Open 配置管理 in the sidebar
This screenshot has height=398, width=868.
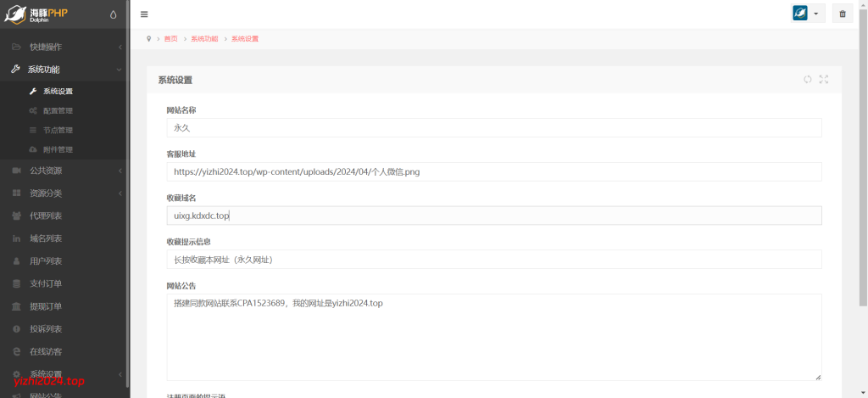(x=58, y=110)
